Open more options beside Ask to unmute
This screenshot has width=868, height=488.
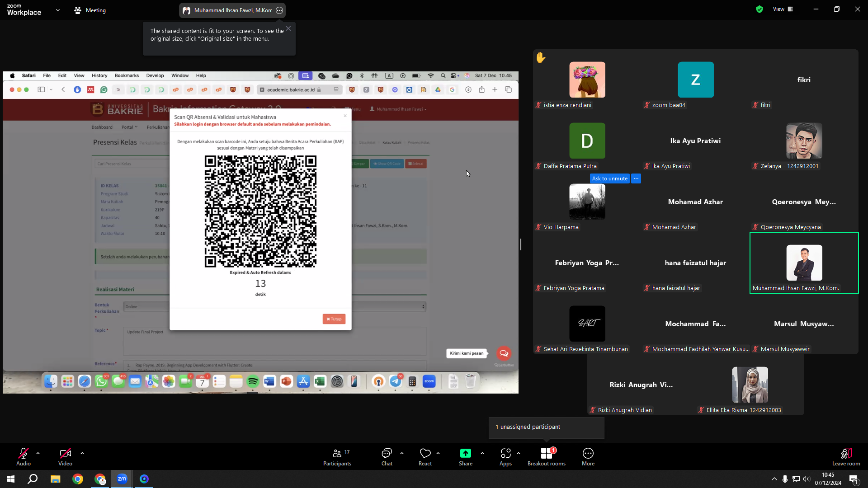pyautogui.click(x=636, y=178)
